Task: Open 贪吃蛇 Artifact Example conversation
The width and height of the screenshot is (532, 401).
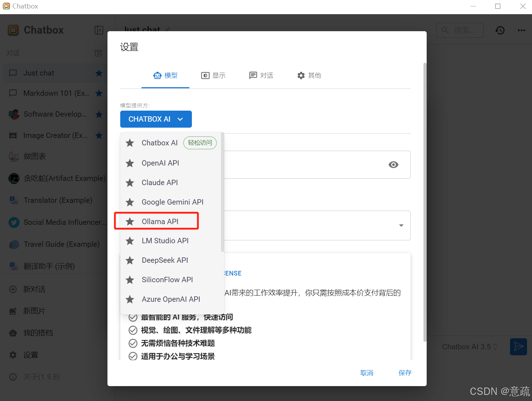Action: click(x=55, y=178)
